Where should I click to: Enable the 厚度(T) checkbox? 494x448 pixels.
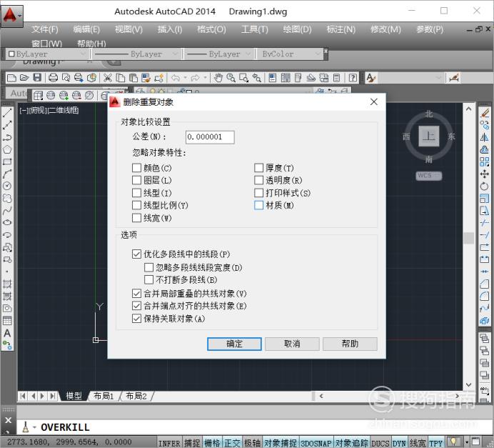coord(258,168)
